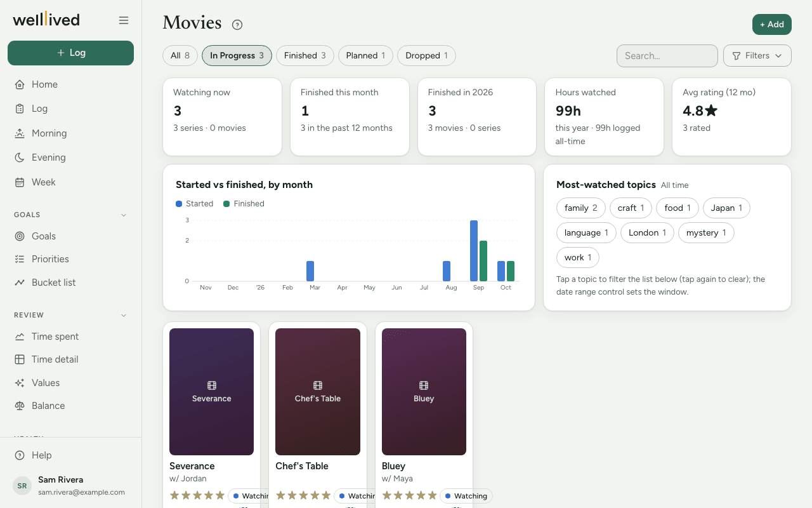
Task: Rate Bluey using its star row
Action: [x=410, y=495]
